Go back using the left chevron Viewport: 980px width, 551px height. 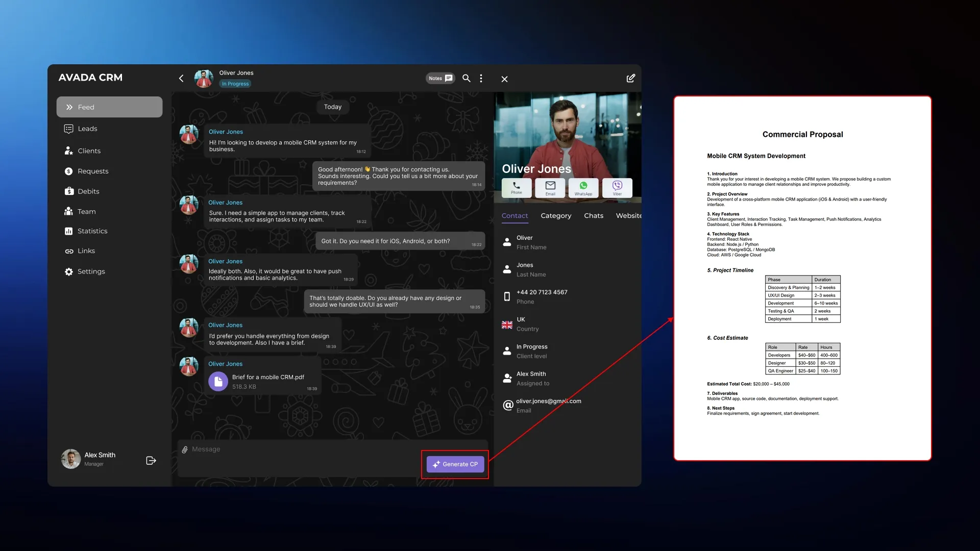[x=181, y=78]
